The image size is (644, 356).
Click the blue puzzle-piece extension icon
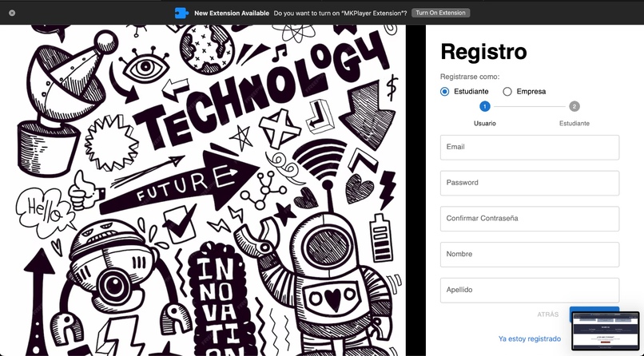181,13
